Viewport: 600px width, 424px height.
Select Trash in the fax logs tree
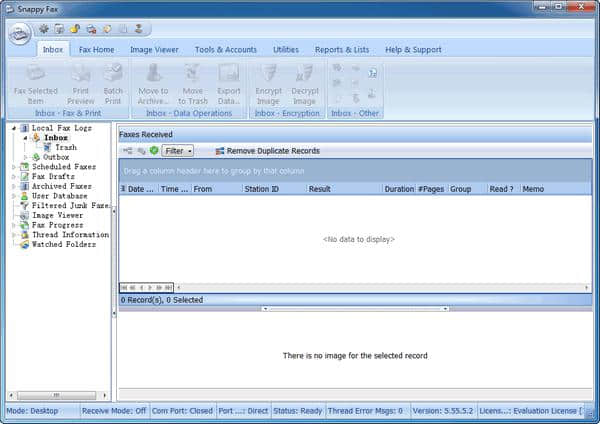click(65, 147)
